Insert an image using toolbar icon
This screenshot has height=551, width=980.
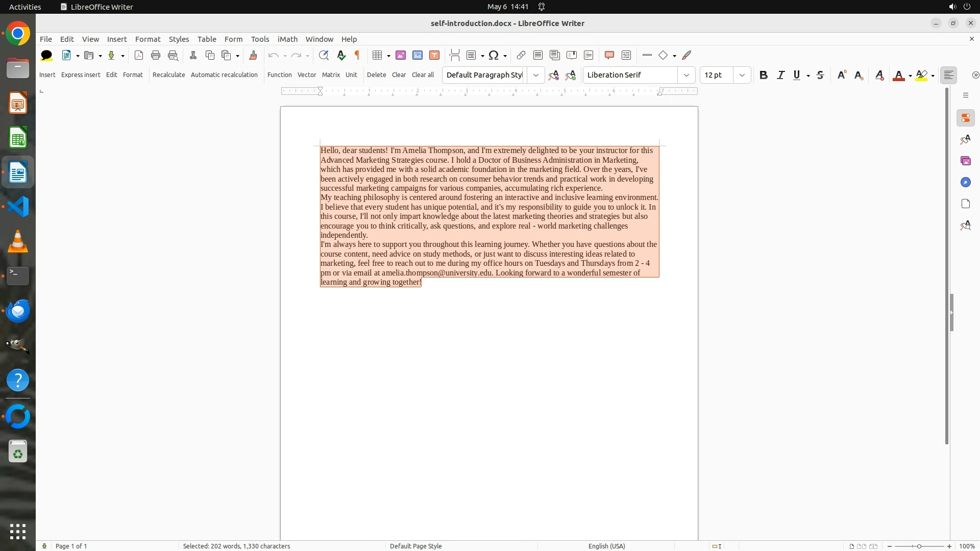click(401, 55)
